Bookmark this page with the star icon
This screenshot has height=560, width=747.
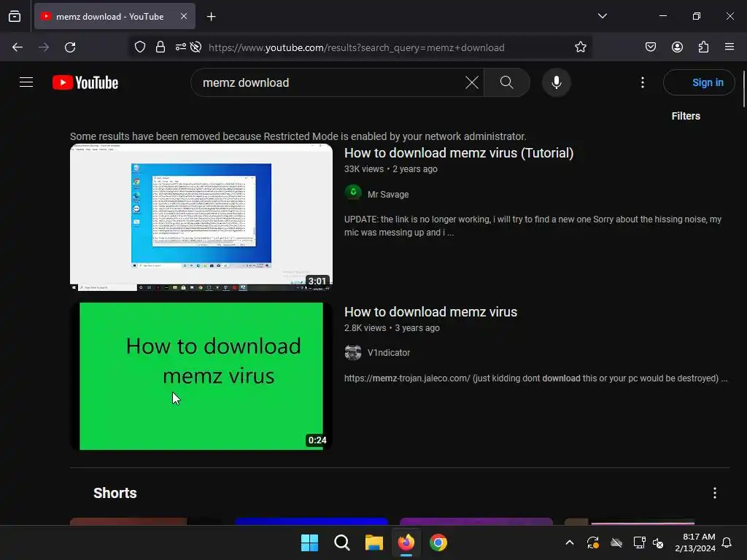pyautogui.click(x=580, y=47)
